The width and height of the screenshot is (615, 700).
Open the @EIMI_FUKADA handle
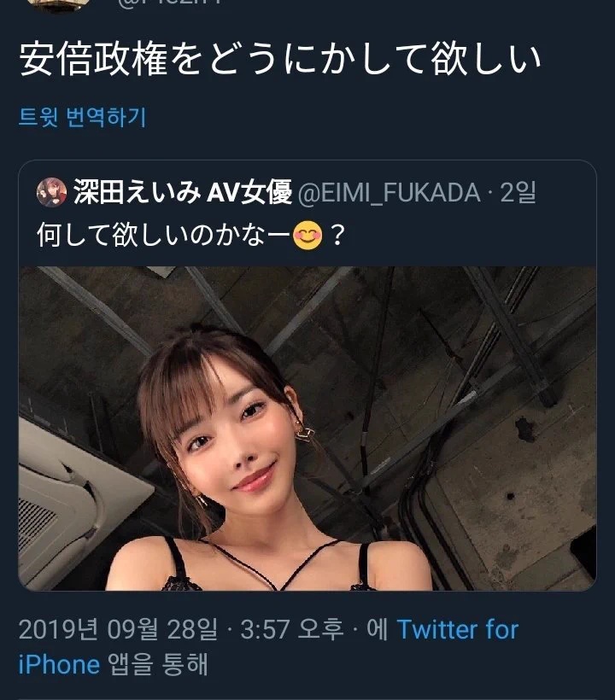pos(389,193)
